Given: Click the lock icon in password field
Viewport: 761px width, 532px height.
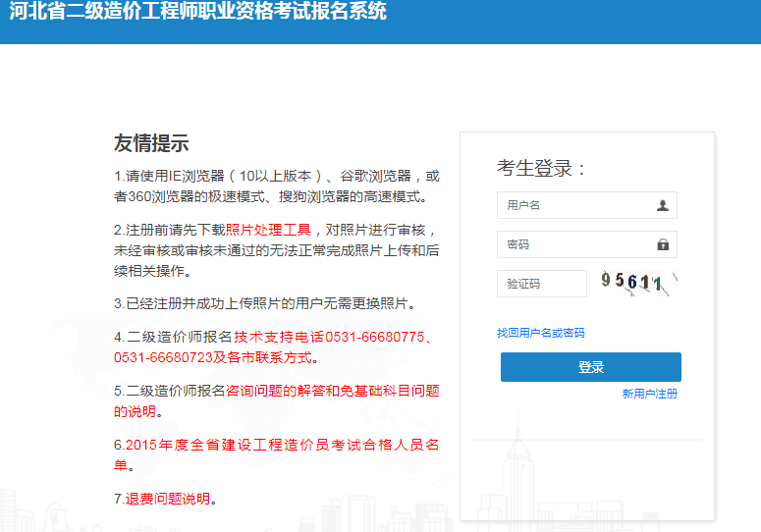Looking at the screenshot, I should click(663, 244).
